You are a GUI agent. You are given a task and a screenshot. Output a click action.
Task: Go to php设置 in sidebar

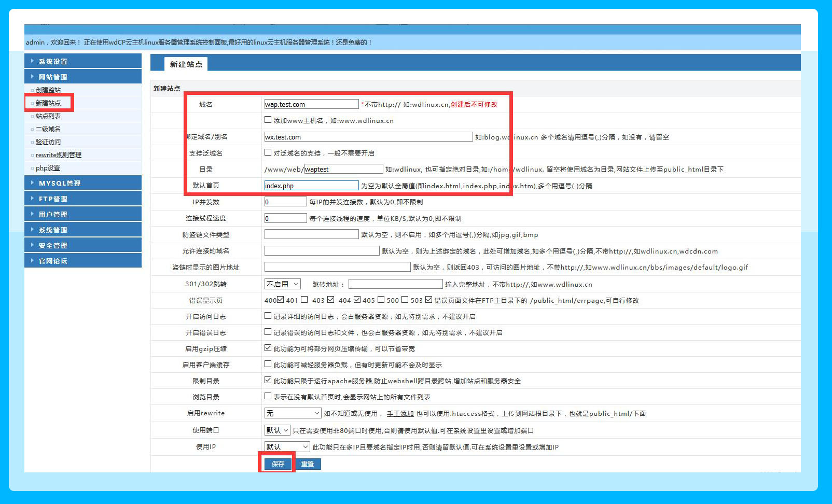[48, 168]
